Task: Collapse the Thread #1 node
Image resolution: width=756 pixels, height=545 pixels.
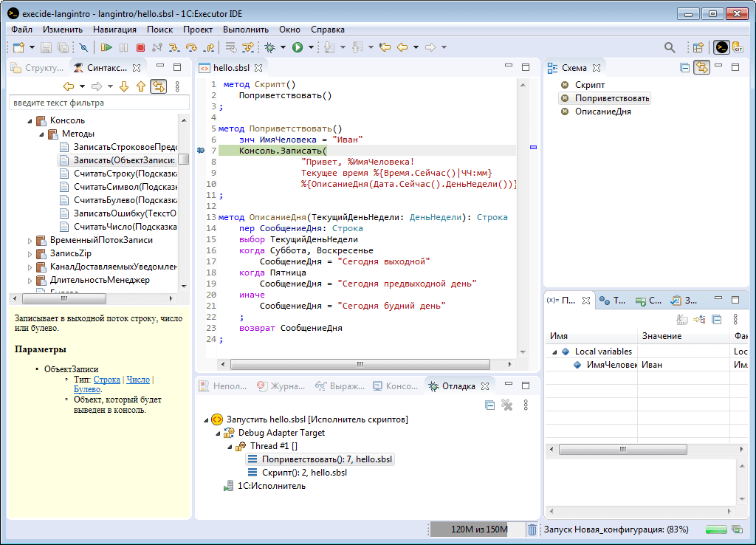Action: pos(230,447)
